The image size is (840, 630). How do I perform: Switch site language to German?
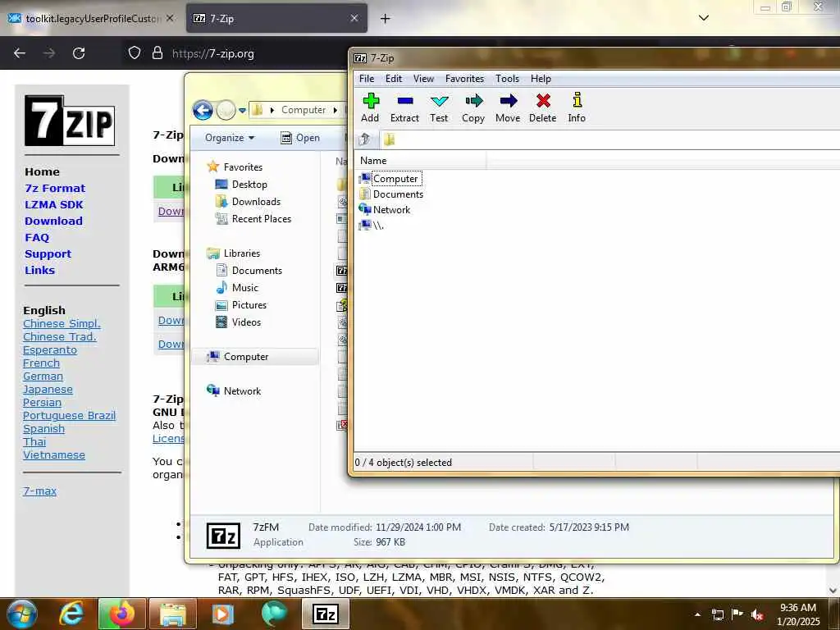43,376
